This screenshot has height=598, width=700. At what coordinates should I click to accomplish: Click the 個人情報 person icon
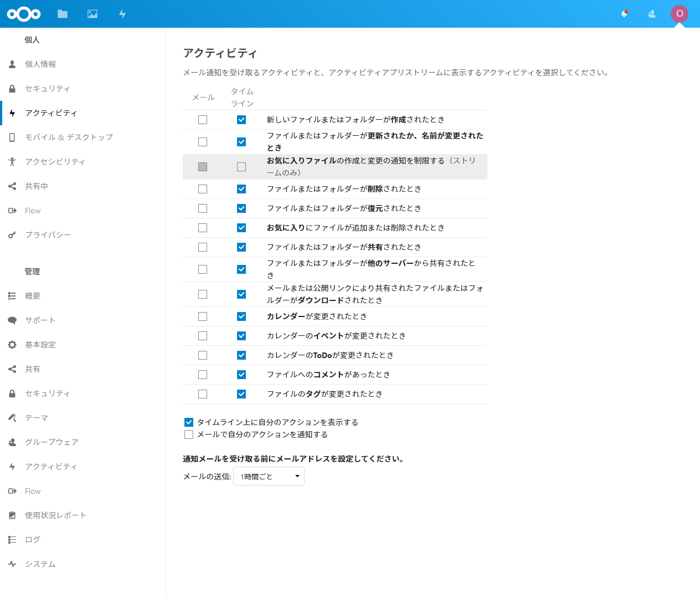(12, 64)
